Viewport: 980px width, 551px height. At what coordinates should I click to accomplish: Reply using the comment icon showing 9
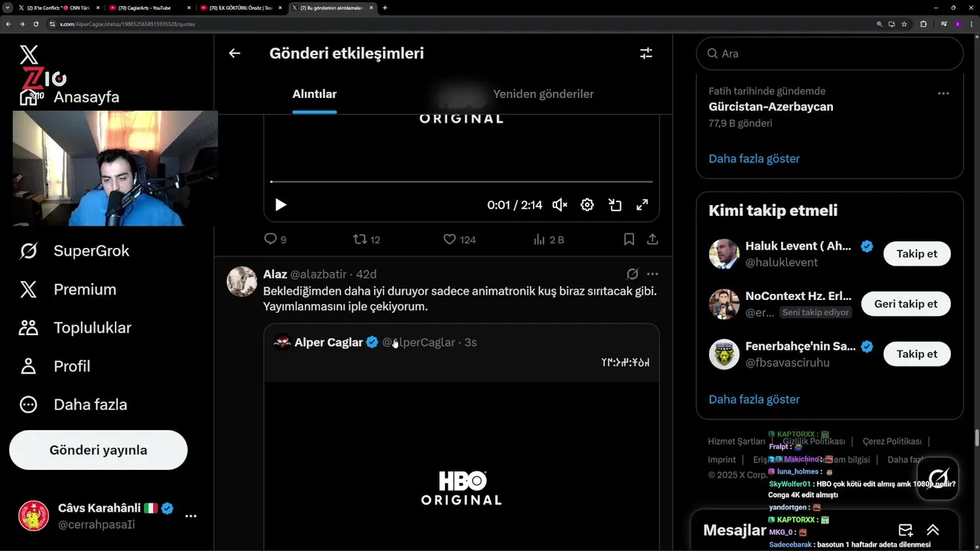pyautogui.click(x=275, y=240)
